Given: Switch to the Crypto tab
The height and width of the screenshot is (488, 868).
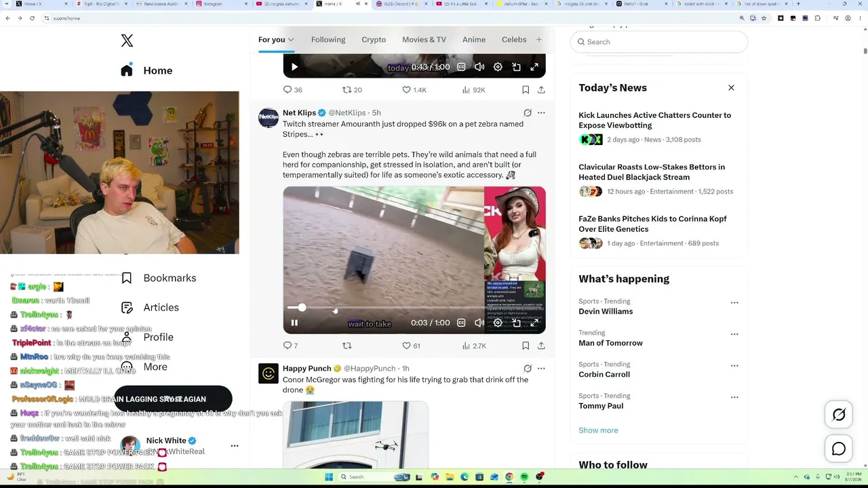Looking at the screenshot, I should click(374, 39).
